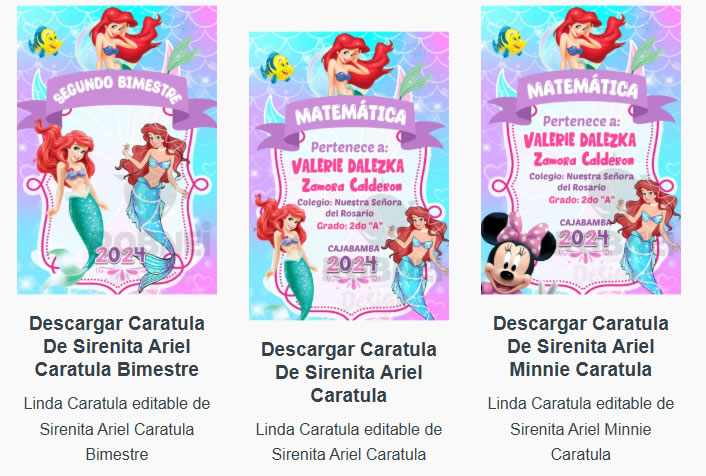Viewport: 706px width, 476px height.
Task: Click description 'Linda Caratula editable de Sirenita Ariel Caratula Bimestre'
Action: (117, 429)
